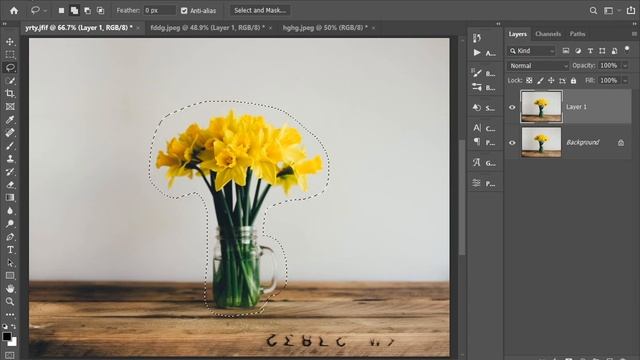The height and width of the screenshot is (360, 640).
Task: Select the Frame tool
Action: (10, 107)
